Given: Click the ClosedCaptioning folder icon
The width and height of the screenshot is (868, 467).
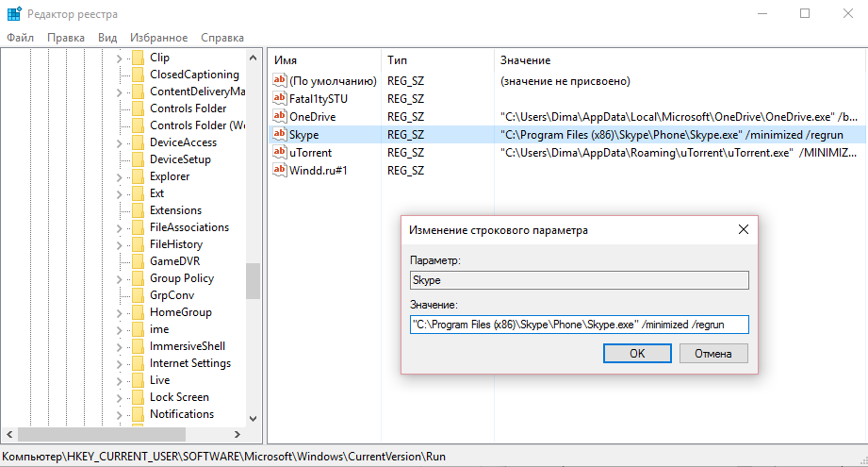Looking at the screenshot, I should point(138,75).
